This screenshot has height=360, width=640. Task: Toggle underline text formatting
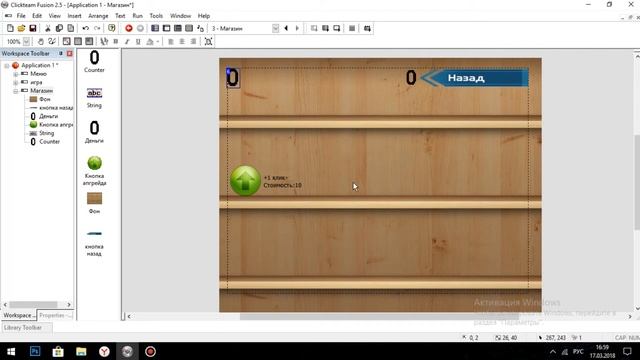coord(138,41)
